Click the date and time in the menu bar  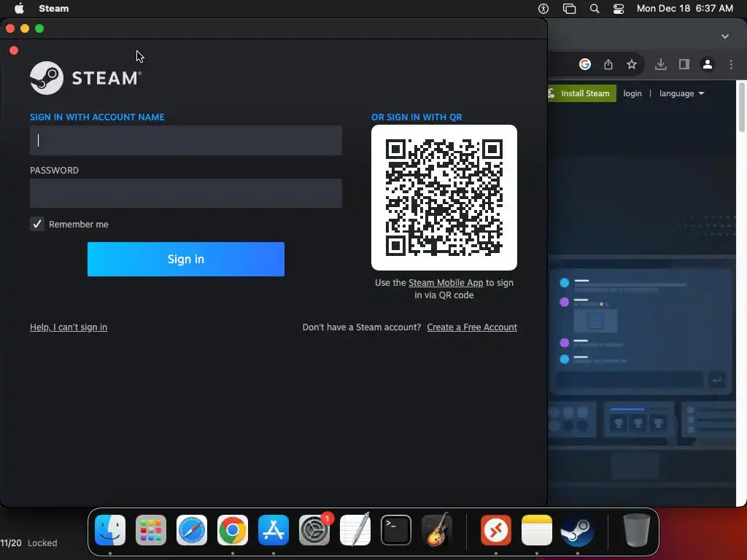pyautogui.click(x=684, y=9)
